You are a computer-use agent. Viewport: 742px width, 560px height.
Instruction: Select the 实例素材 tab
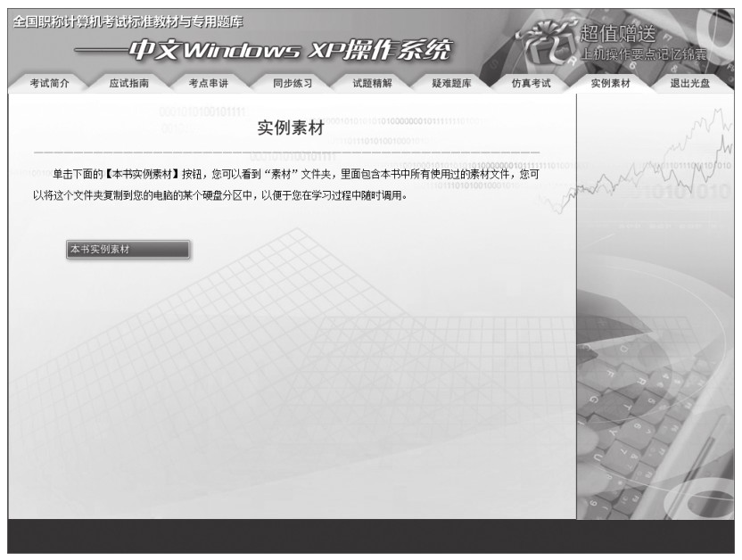[x=610, y=83]
